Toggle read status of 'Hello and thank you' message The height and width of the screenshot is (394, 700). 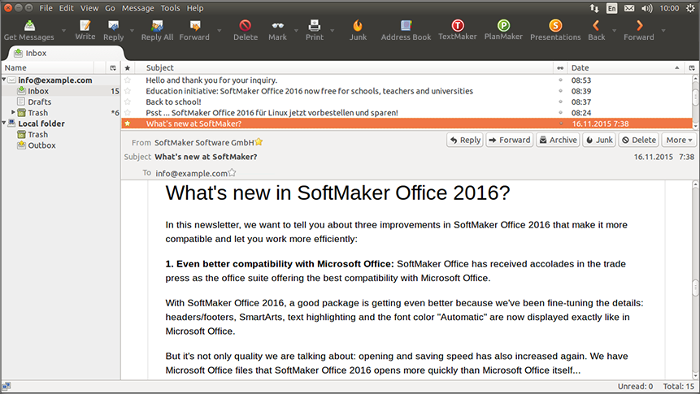click(560, 80)
